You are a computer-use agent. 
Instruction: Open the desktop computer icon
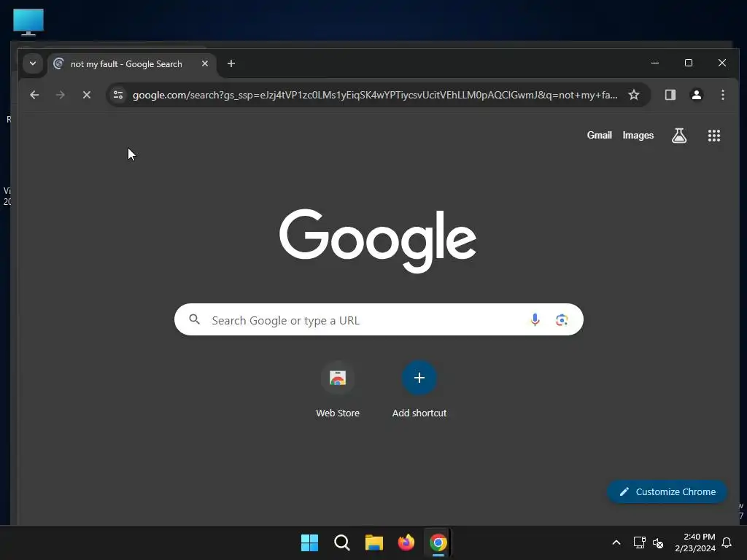(28, 23)
